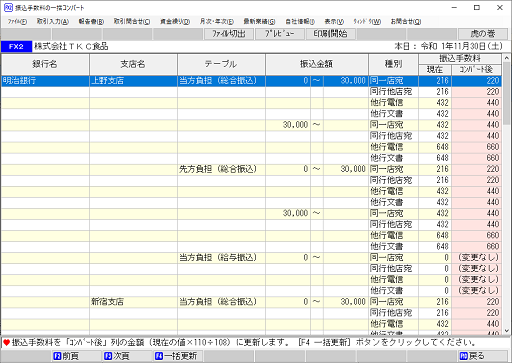The height and width of the screenshot is (363, 512).
Task: Click the application icon in title bar
Action: (x=8, y=7)
